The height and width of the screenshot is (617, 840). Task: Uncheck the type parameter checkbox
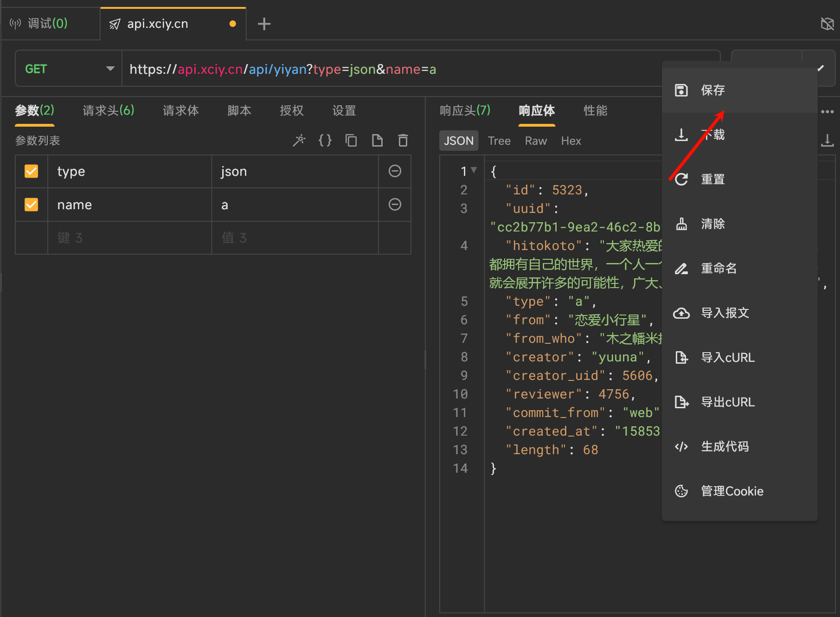[31, 171]
